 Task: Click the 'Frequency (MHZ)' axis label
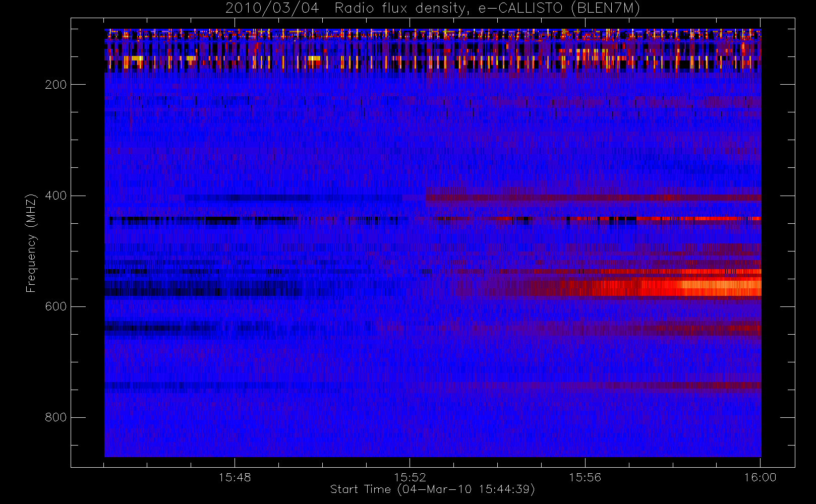point(31,243)
